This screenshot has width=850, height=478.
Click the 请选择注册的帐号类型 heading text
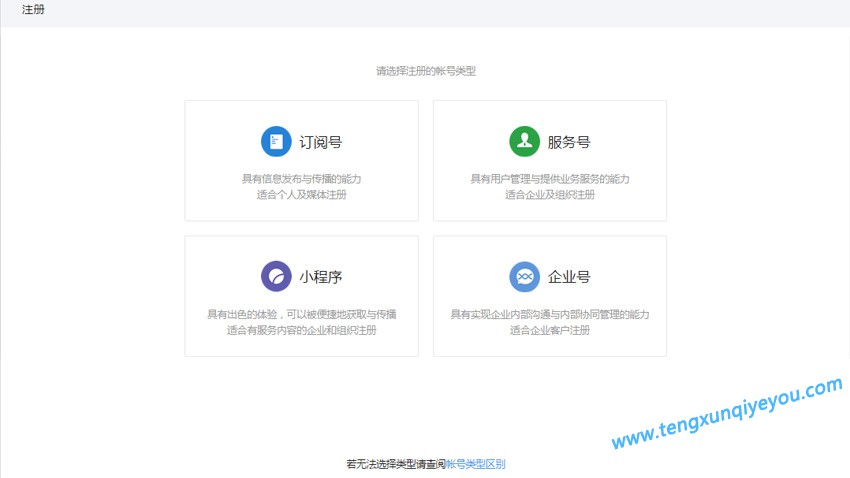click(426, 71)
